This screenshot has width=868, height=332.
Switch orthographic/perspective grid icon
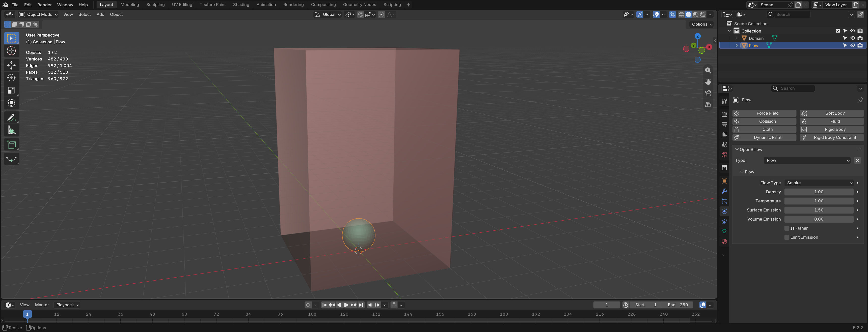point(708,105)
